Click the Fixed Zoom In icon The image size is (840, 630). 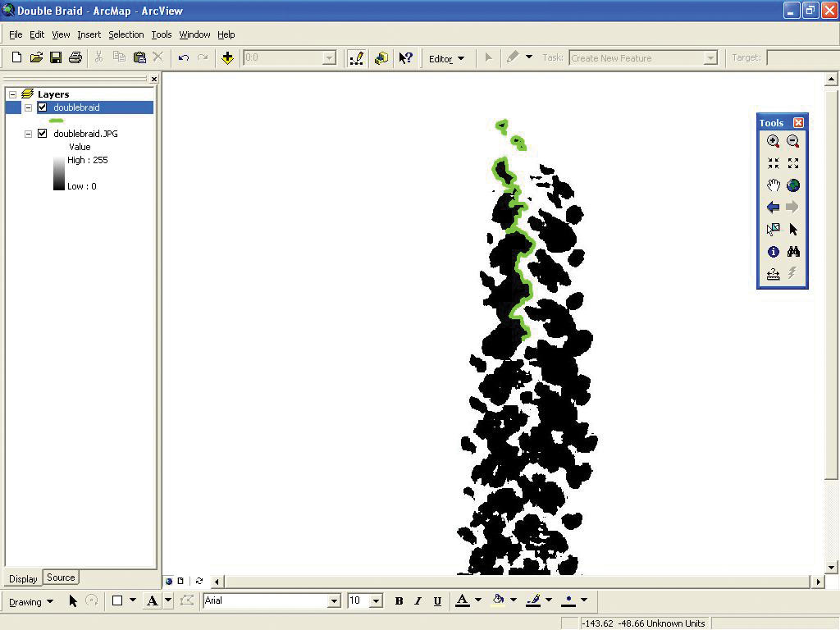773,163
